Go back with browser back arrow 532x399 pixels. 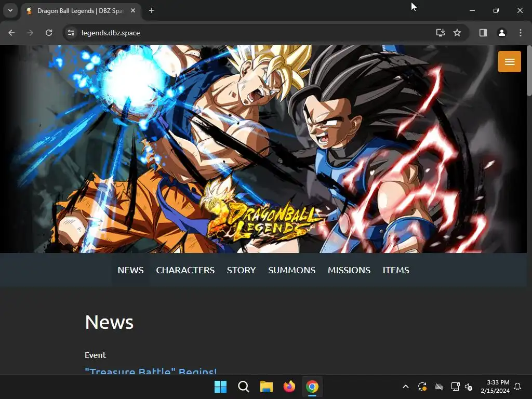[x=11, y=33]
